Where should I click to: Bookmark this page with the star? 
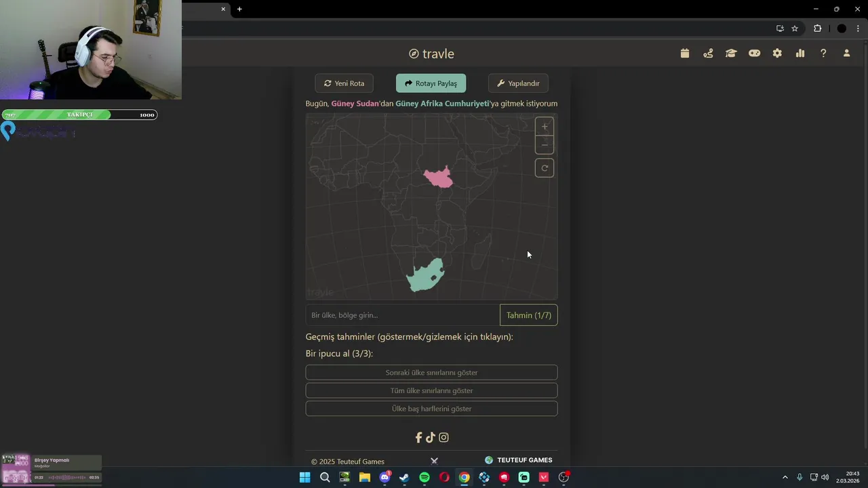795,28
